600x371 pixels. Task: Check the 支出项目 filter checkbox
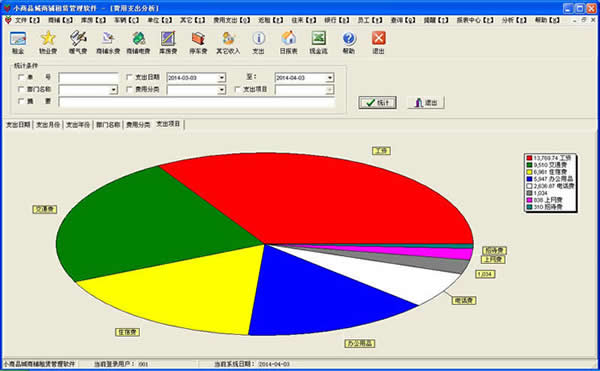coord(237,89)
